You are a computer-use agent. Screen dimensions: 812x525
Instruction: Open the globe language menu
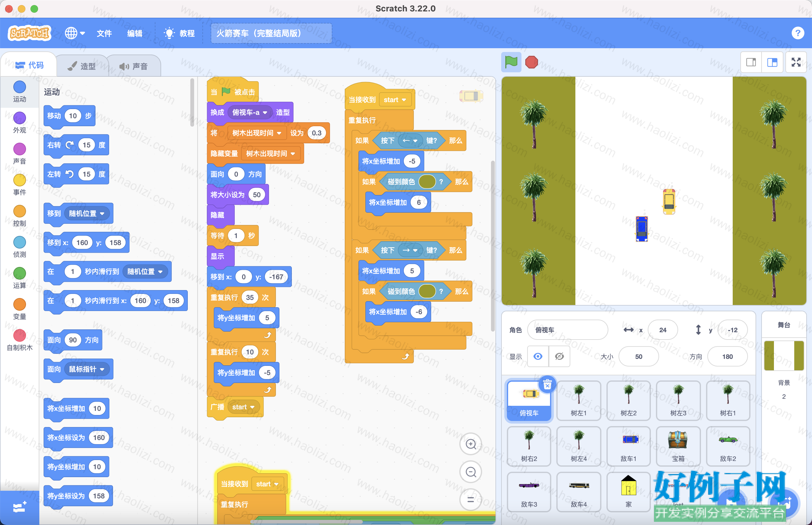[x=75, y=33]
